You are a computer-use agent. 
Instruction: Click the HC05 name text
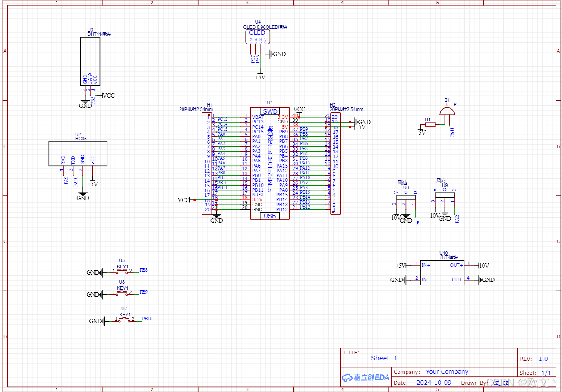pyautogui.click(x=81, y=139)
